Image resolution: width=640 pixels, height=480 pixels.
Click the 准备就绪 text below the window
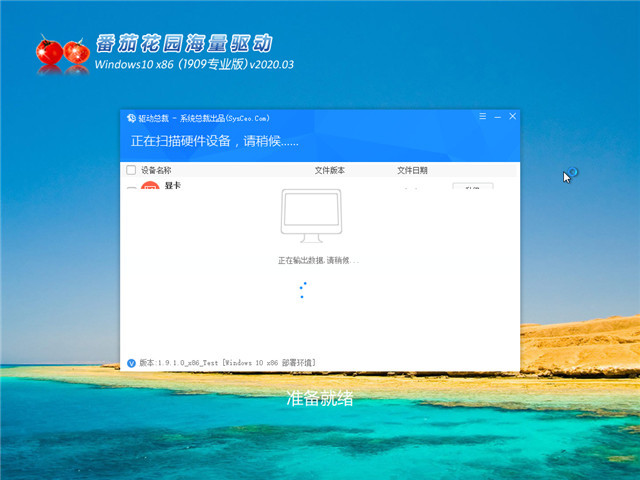320,399
